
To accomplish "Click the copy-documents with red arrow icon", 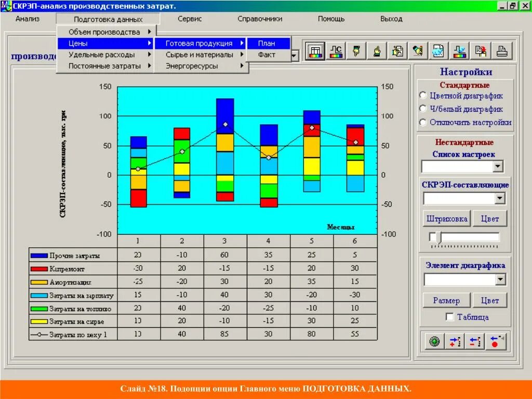I will [481, 51].
